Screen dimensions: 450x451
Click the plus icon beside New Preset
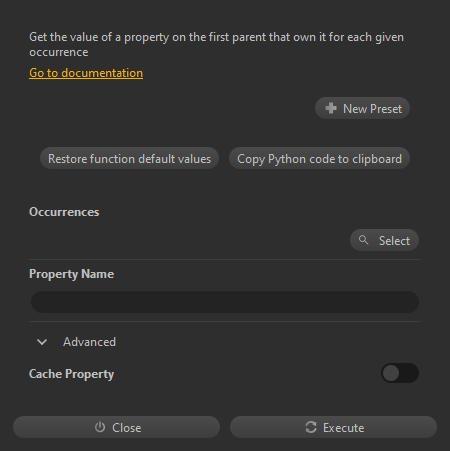[x=331, y=108]
